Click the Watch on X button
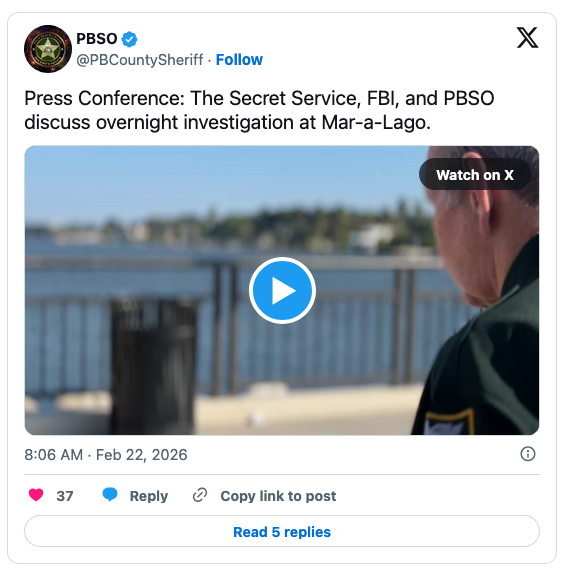 (475, 175)
